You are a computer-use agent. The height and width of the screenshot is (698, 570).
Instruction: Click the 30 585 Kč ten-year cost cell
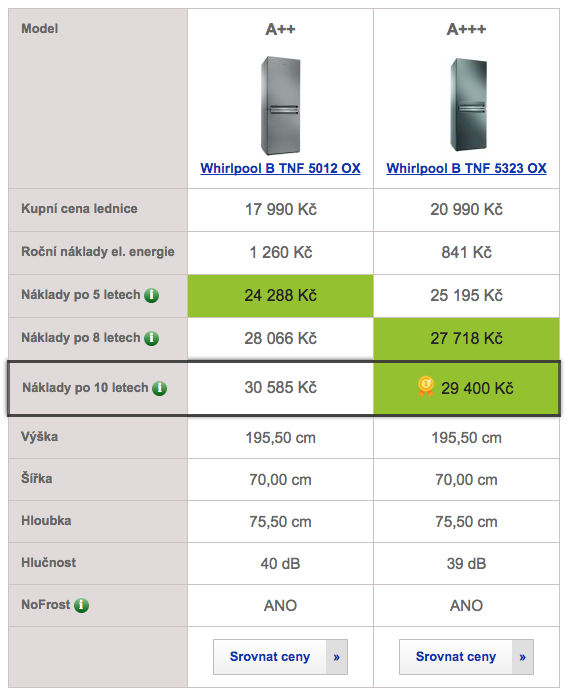[280, 388]
